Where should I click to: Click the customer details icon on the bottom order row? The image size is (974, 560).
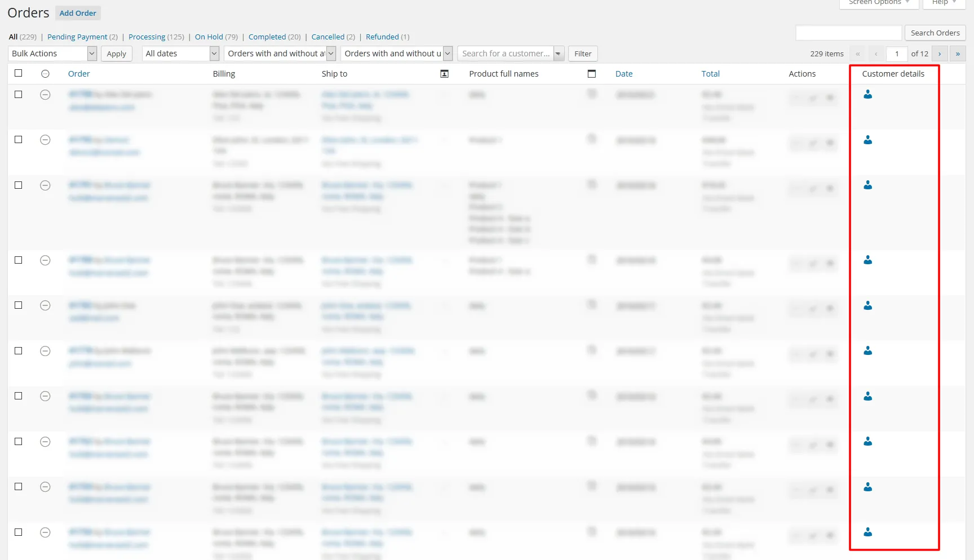(867, 532)
